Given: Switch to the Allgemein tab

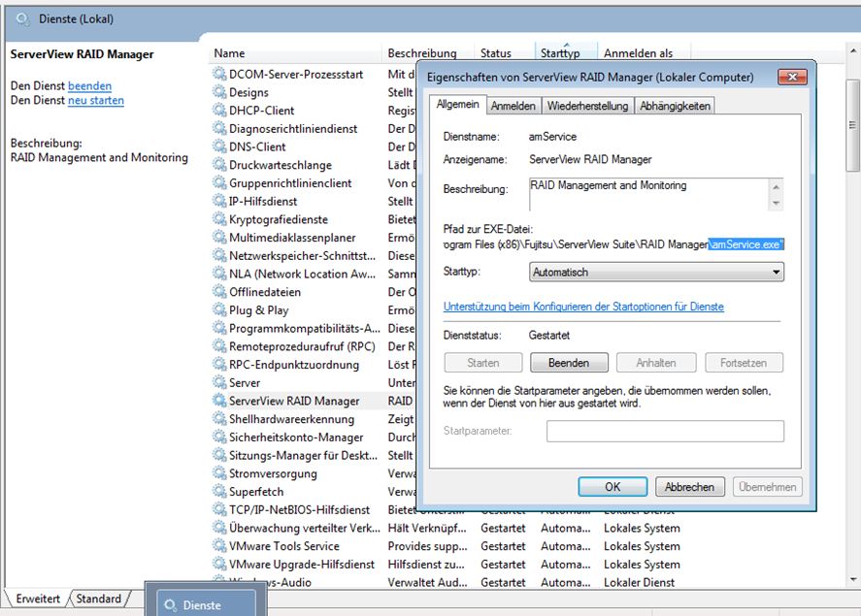Looking at the screenshot, I should click(457, 104).
